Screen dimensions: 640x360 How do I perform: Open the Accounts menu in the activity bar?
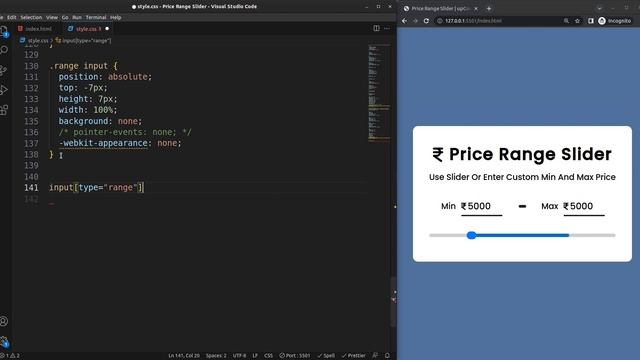coord(4,321)
